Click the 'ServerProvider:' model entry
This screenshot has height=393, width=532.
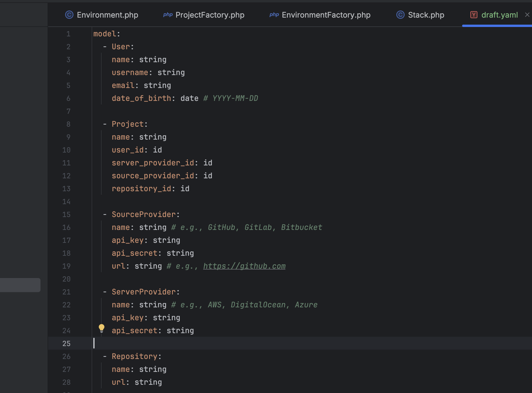pyautogui.click(x=146, y=292)
